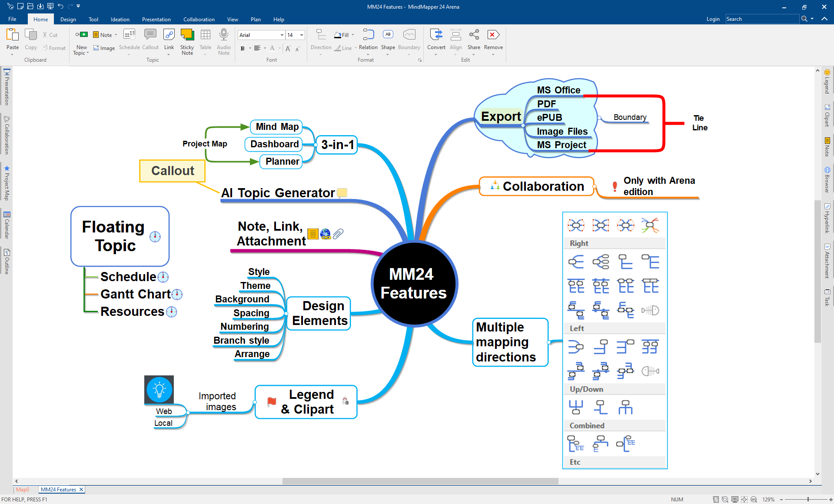Open the File menu

12,19
